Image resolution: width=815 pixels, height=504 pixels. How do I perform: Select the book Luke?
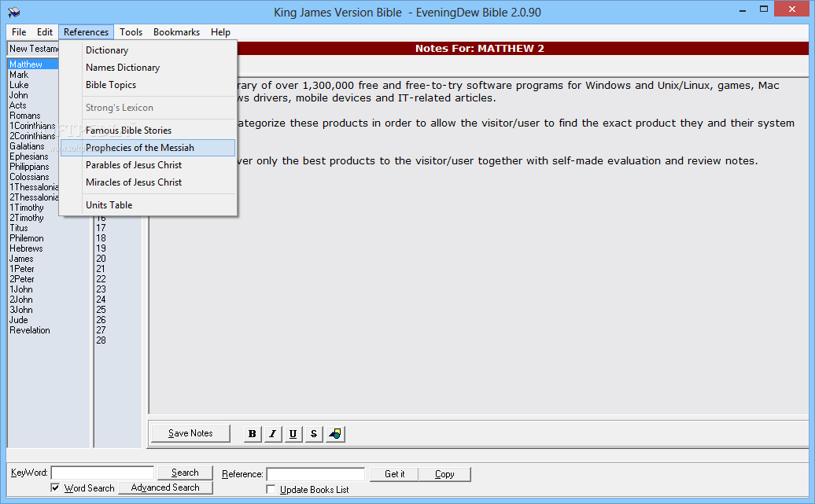(x=19, y=85)
